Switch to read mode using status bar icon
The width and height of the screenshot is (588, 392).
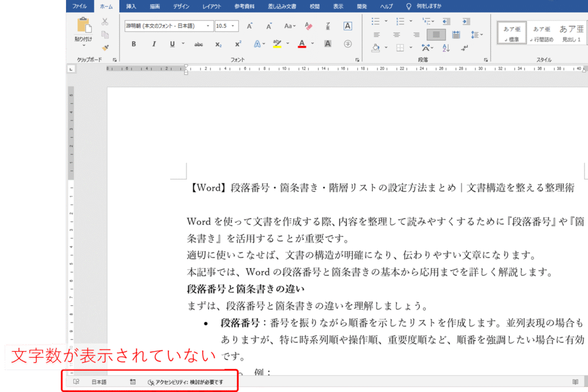575,382
